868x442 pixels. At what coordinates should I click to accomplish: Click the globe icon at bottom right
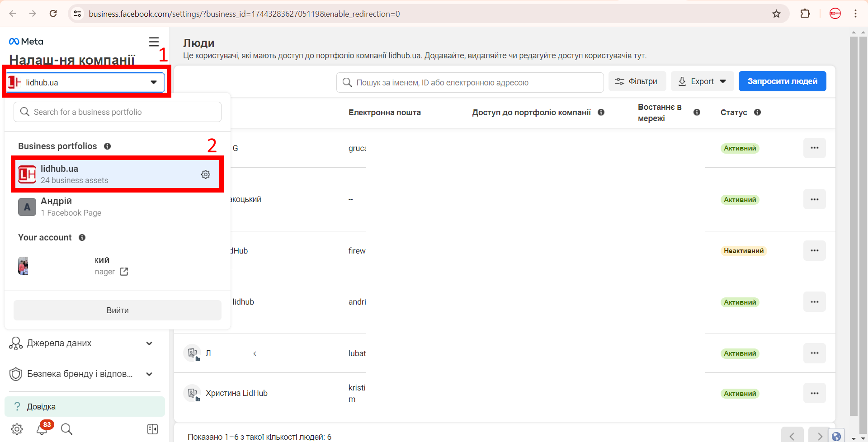tap(836, 436)
